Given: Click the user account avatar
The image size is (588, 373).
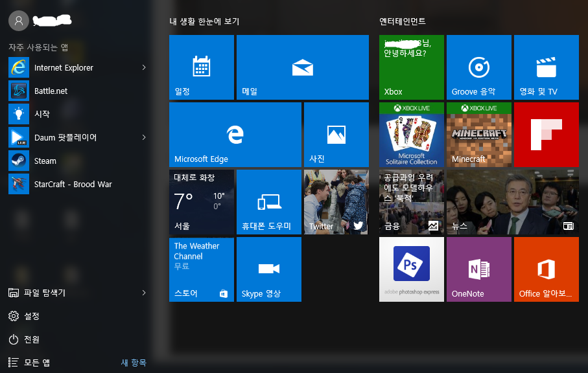Looking at the screenshot, I should (x=18, y=21).
